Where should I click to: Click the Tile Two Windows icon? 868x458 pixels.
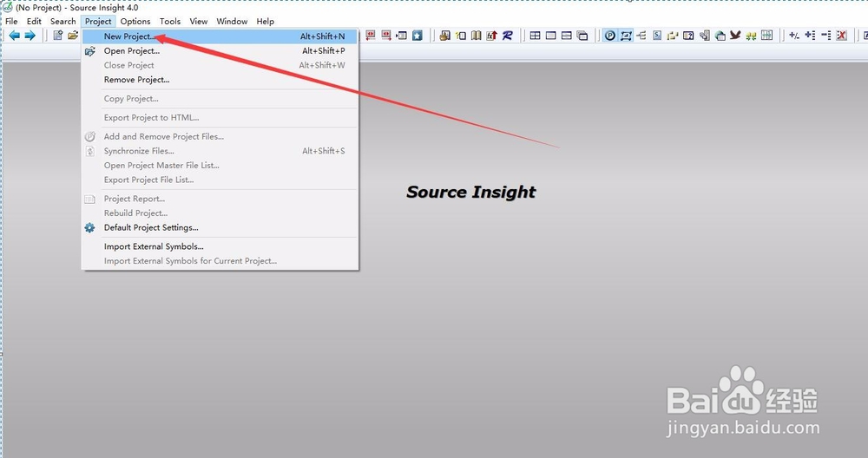(x=566, y=36)
